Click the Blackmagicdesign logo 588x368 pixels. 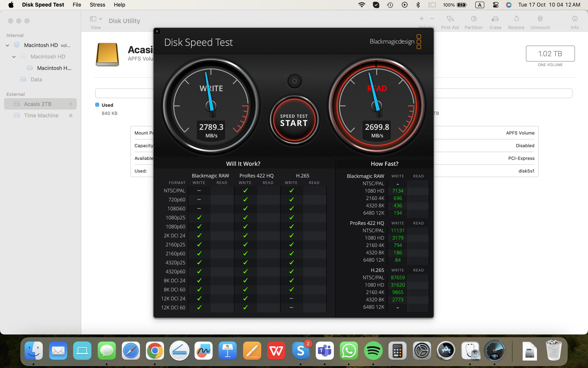tap(395, 42)
